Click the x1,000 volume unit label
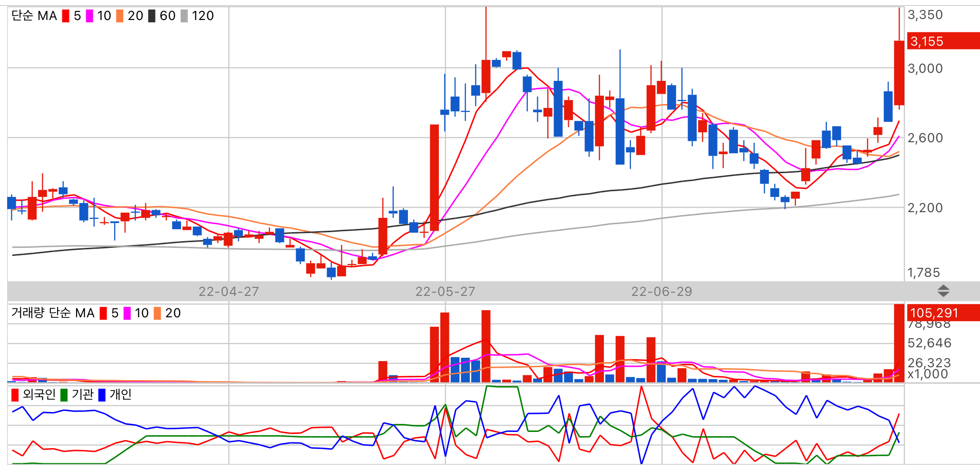The height and width of the screenshot is (470, 980). [928, 374]
